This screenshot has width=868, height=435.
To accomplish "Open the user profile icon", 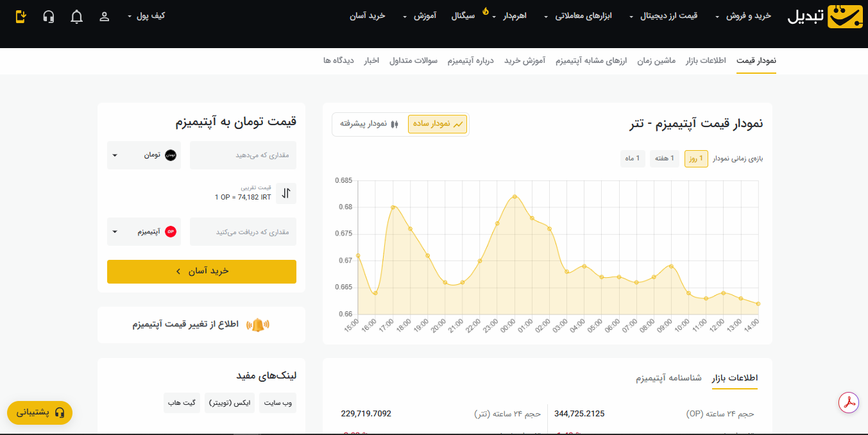I will tap(104, 17).
